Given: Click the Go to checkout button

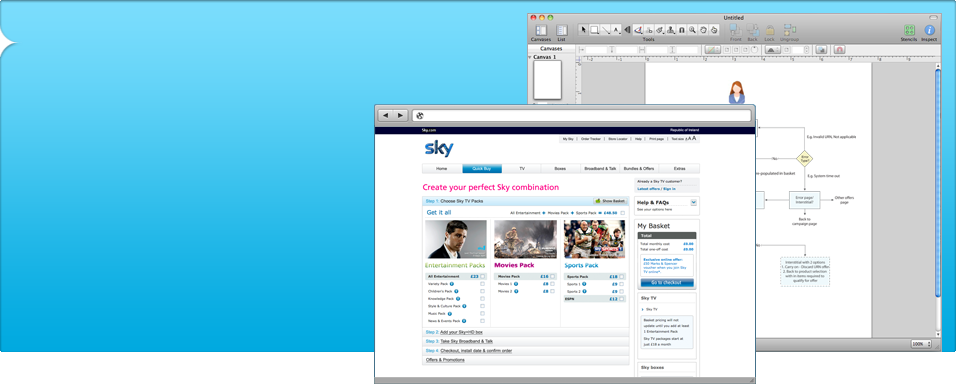Looking at the screenshot, I should (x=668, y=283).
